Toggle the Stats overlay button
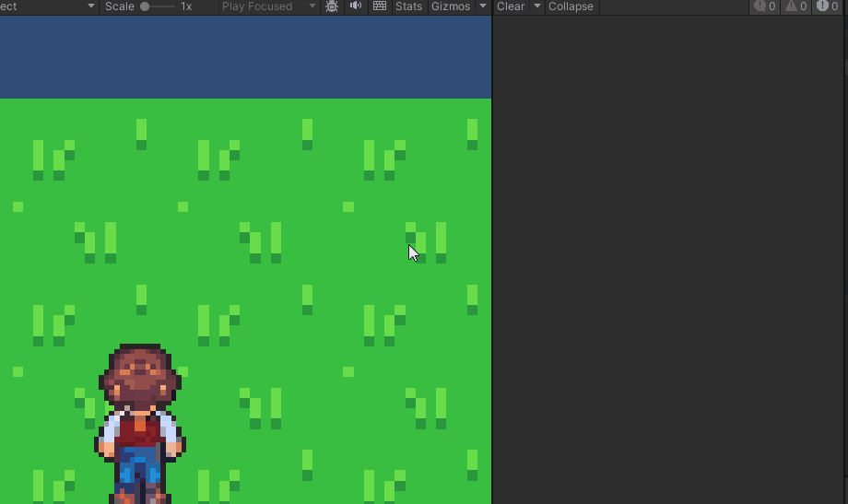Screen dimensions: 848x504 [x=408, y=6]
